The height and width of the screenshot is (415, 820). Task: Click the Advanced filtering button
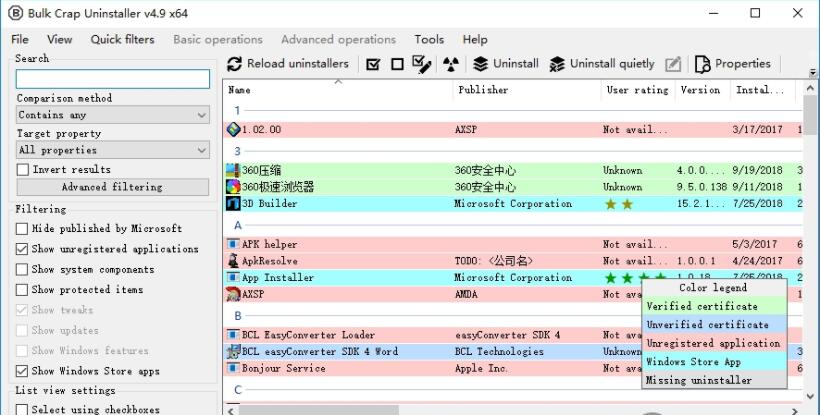pyautogui.click(x=112, y=187)
